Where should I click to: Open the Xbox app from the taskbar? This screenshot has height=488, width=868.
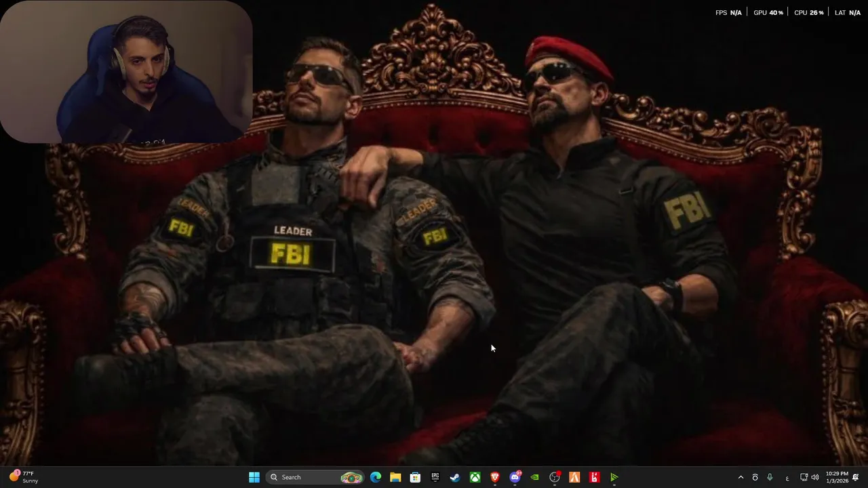coord(475,477)
